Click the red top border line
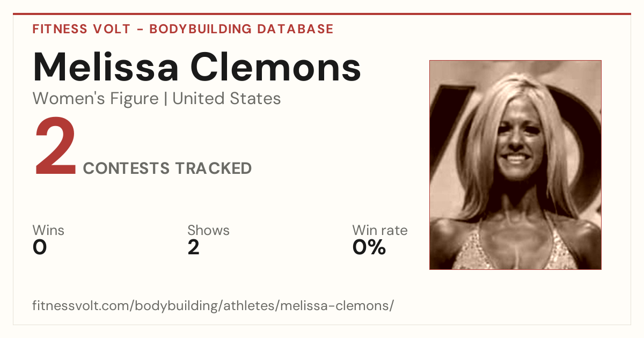The width and height of the screenshot is (644, 338). point(322,14)
